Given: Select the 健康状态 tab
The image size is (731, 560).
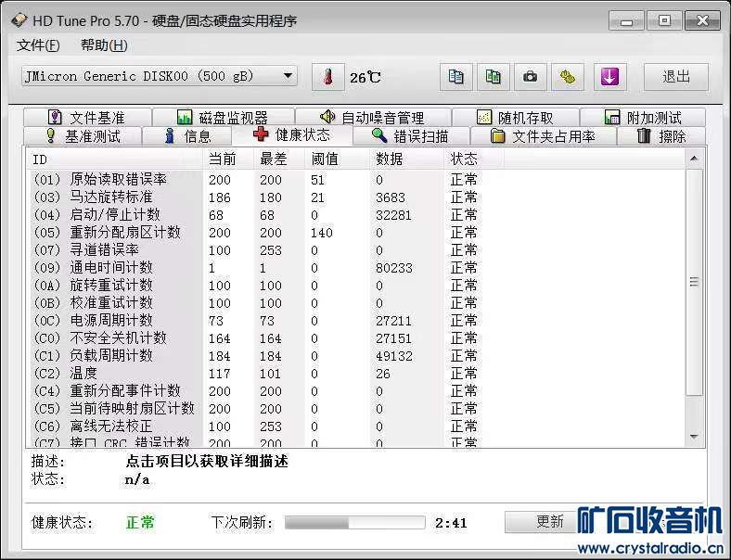Looking at the screenshot, I should pyautogui.click(x=292, y=135).
